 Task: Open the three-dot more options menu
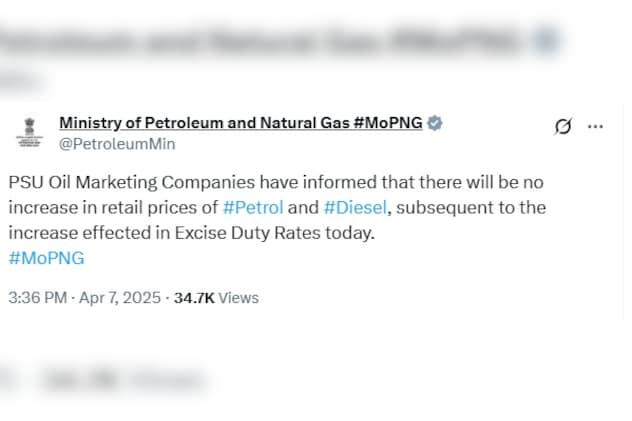tap(596, 126)
